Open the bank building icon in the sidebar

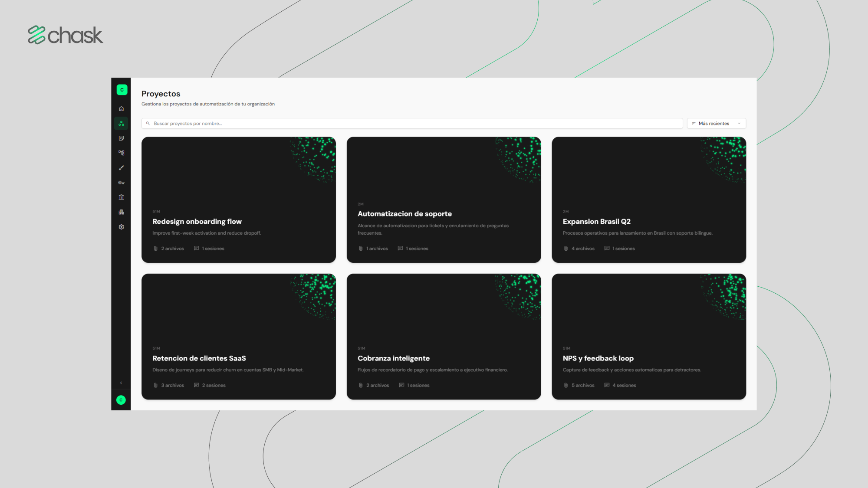click(122, 197)
